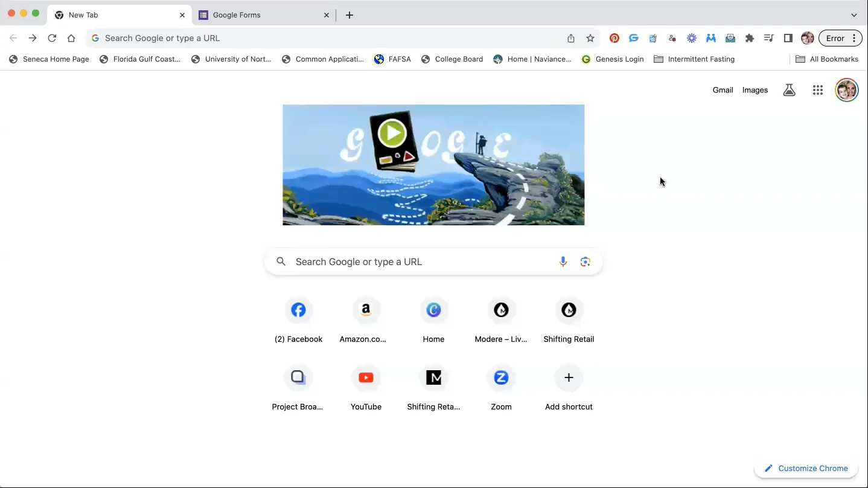Screen dimensions: 868x488
Task: Bookmark this tab with the star icon
Action: [x=590, y=38]
